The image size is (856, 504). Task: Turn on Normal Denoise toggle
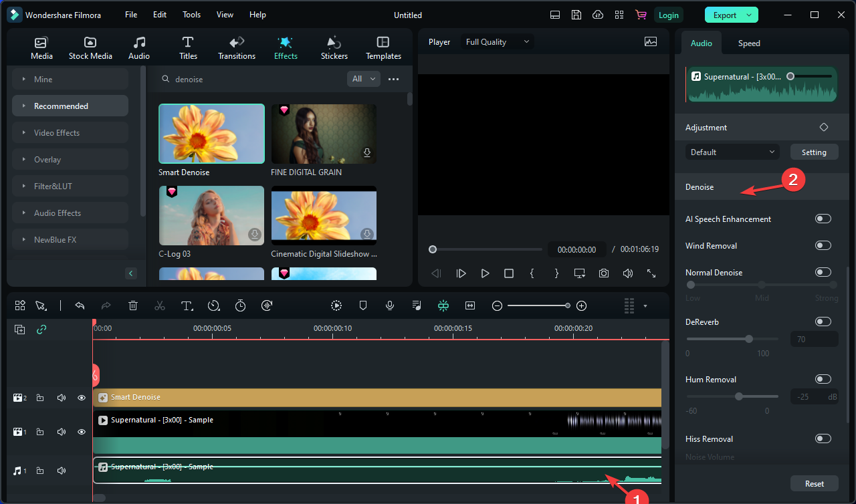tap(823, 272)
